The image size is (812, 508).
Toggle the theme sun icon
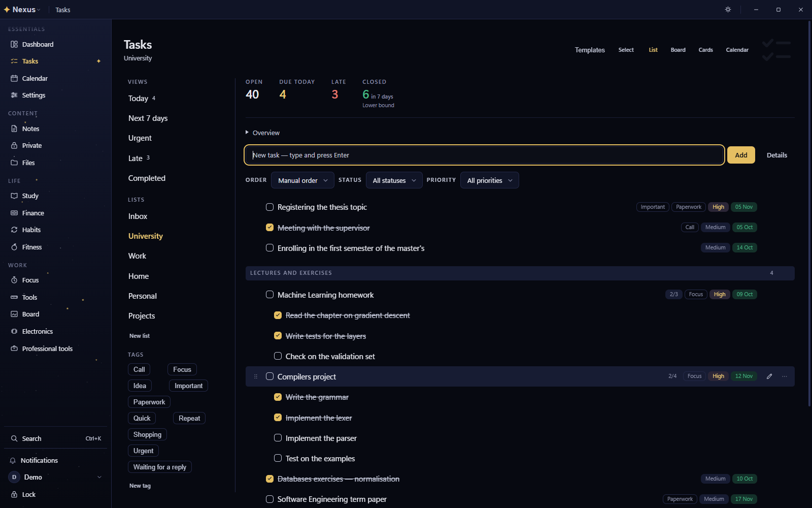click(x=728, y=10)
